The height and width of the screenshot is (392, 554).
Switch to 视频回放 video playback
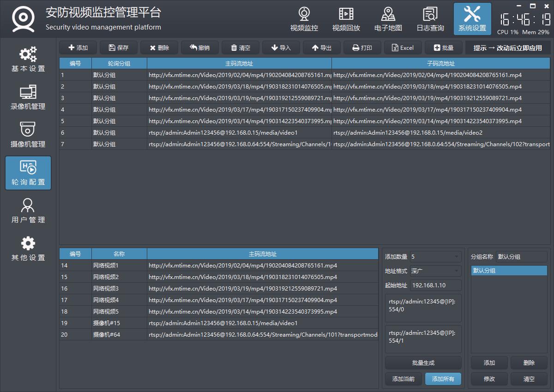(x=346, y=19)
